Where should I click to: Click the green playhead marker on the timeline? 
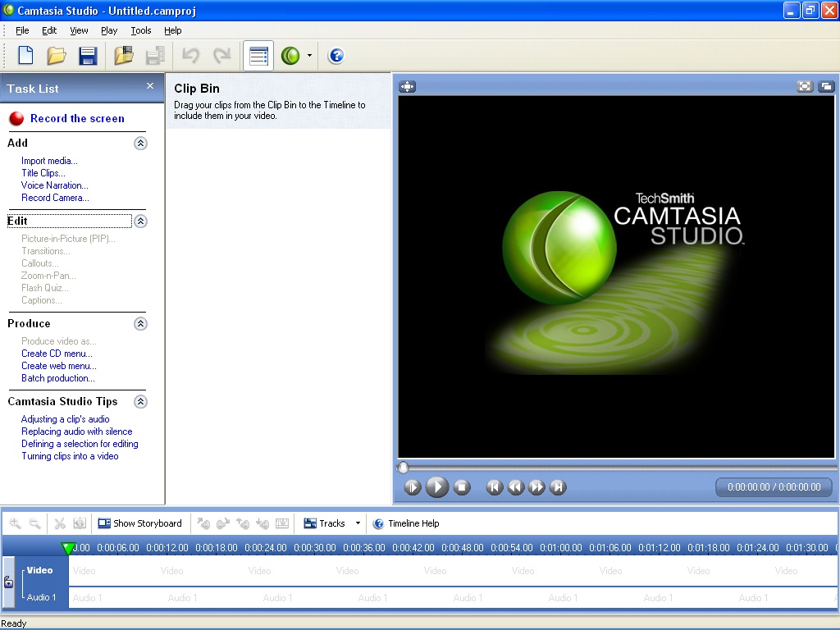pyautogui.click(x=68, y=548)
